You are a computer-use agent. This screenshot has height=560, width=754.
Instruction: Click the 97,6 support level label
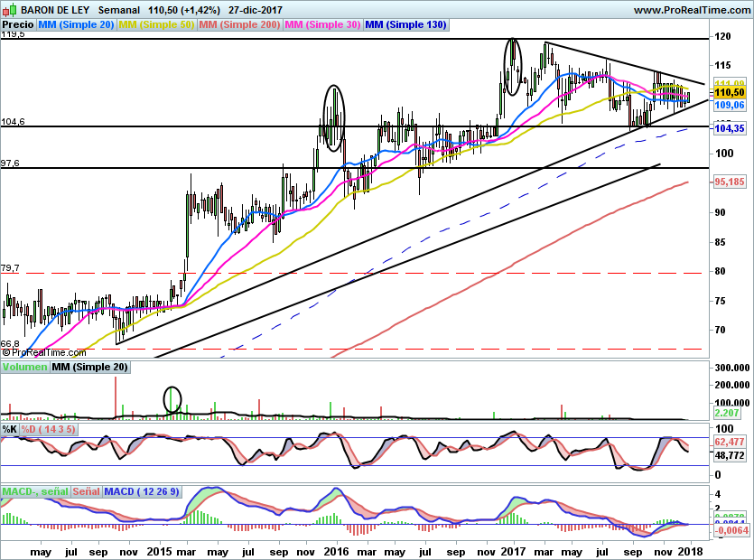(x=10, y=163)
